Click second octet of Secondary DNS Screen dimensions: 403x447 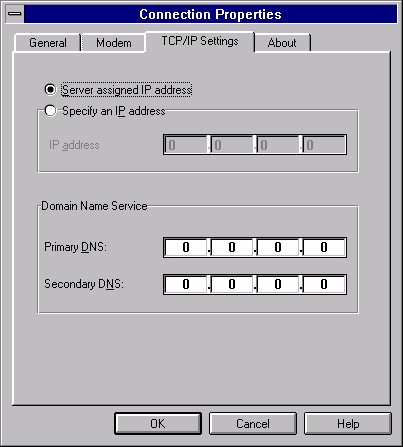(232, 284)
